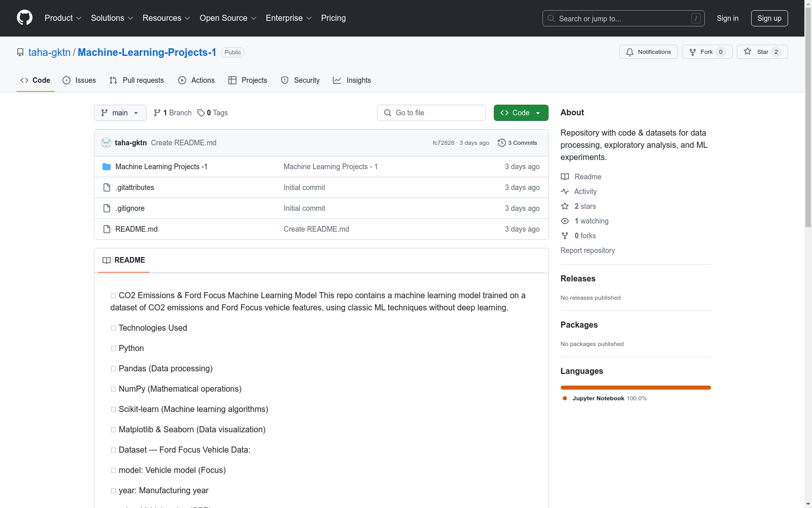The height and width of the screenshot is (508, 812).
Task: Click the star icon beside 2 stars
Action: point(565,206)
